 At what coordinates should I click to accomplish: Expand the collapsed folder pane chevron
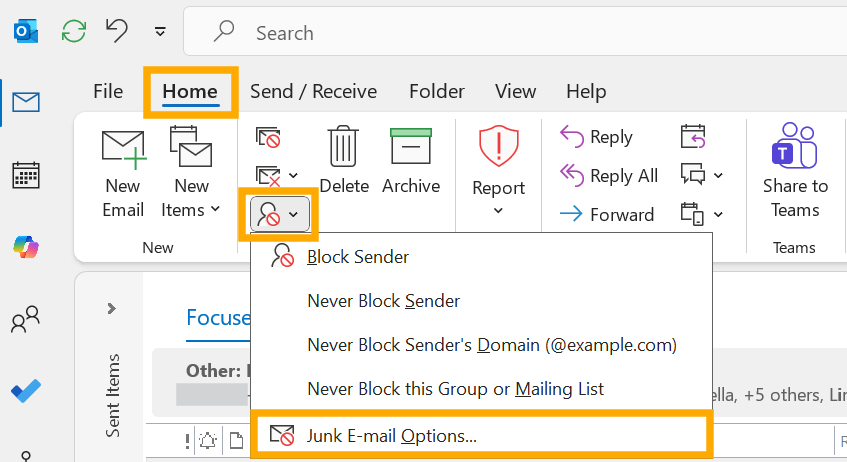(x=111, y=309)
